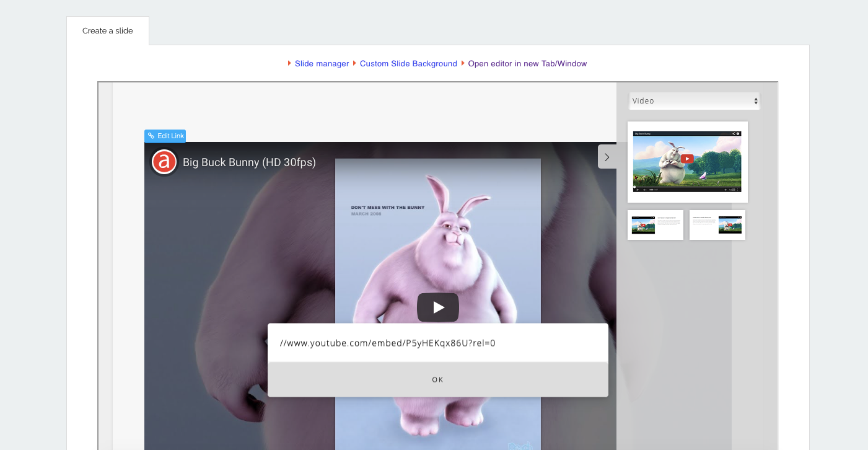The image size is (868, 450).
Task: Select video-left text-right layout thumbnail
Action: 655,225
